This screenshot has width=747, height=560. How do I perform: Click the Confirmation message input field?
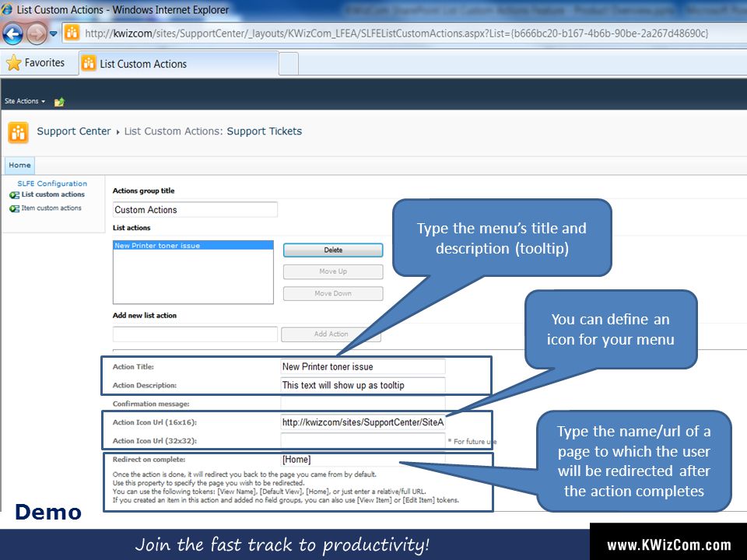click(x=363, y=404)
